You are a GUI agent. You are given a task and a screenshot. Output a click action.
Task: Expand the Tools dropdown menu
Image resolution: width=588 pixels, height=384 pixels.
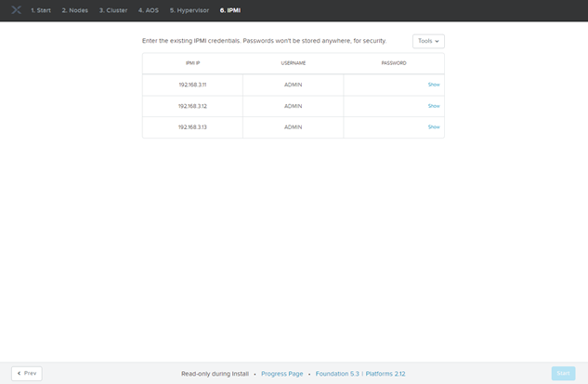coord(428,41)
